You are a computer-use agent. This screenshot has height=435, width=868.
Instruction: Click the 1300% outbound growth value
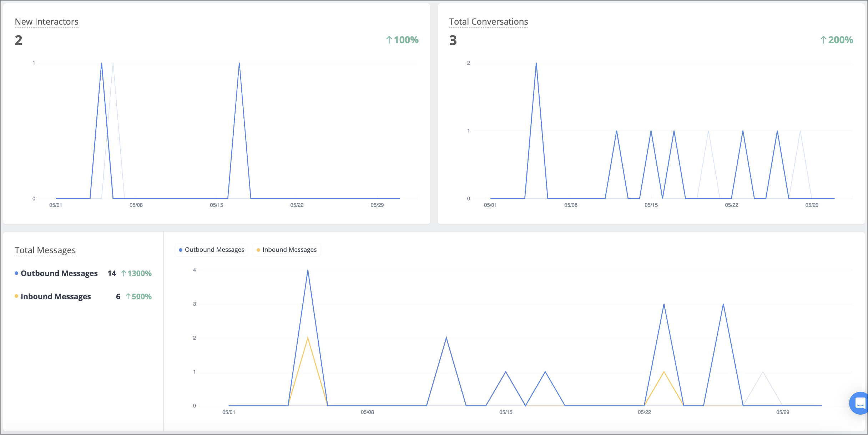pos(136,273)
